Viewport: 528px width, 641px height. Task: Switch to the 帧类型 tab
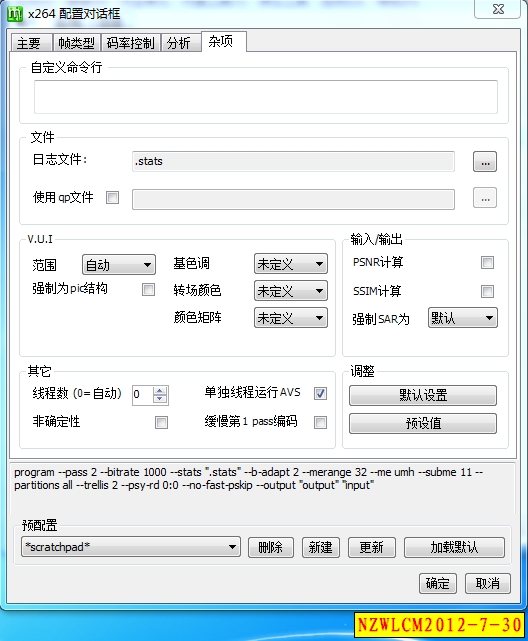pyautogui.click(x=76, y=43)
